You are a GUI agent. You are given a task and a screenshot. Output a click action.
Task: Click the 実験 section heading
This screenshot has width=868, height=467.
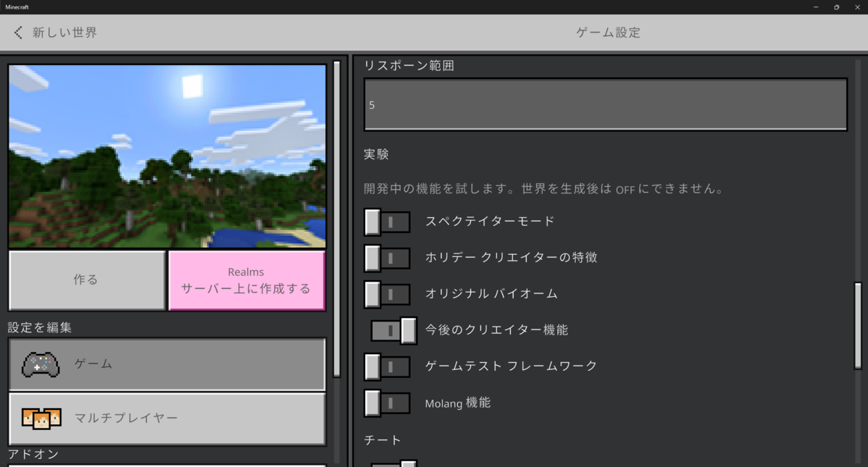tap(376, 154)
